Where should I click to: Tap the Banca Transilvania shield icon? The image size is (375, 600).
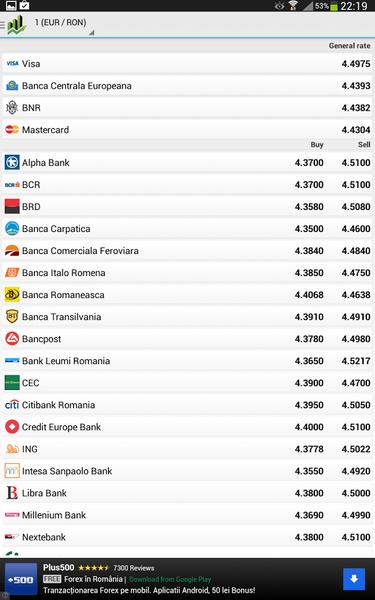[x=12, y=316]
